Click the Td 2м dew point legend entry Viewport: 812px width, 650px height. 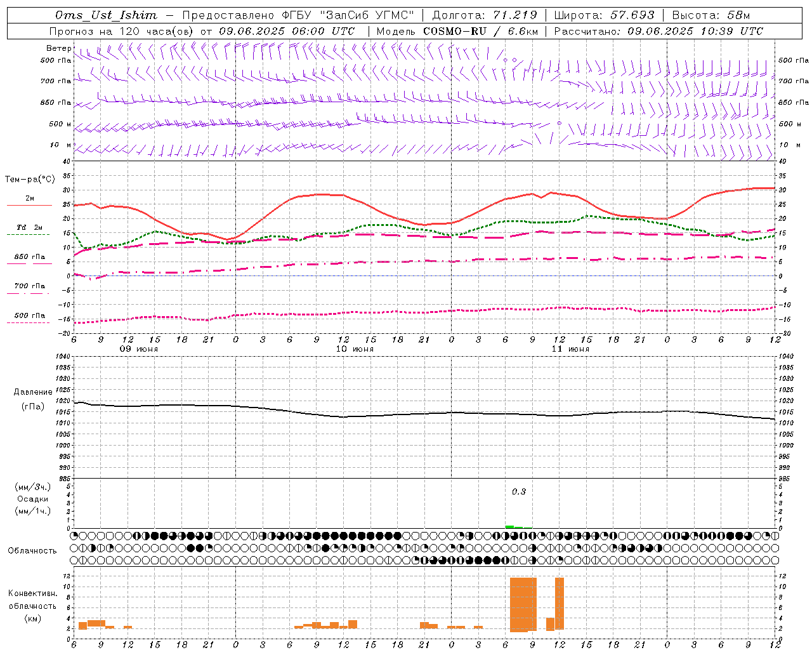[29, 227]
